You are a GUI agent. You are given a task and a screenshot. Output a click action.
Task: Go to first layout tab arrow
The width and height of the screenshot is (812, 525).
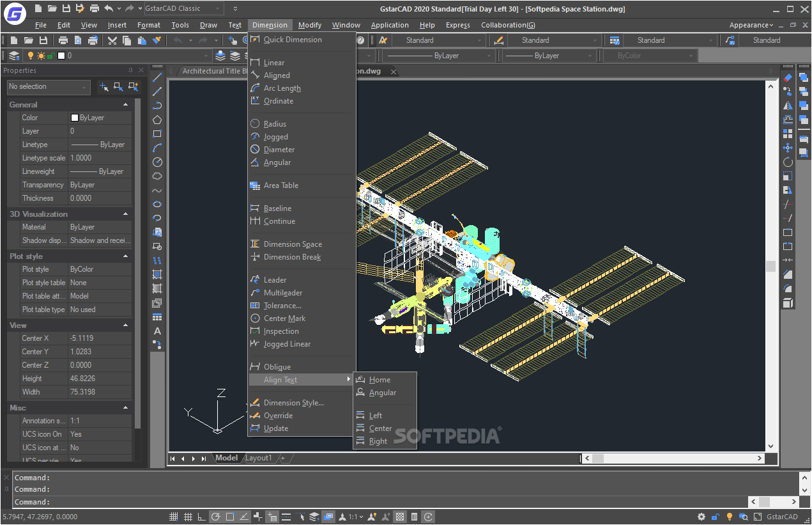click(172, 458)
